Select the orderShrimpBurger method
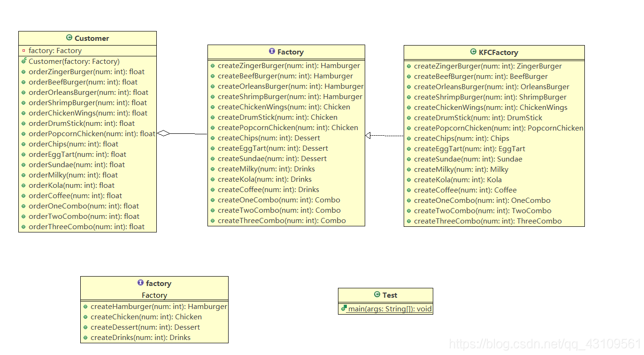Screen dimensions: 644x355 pos(88,103)
